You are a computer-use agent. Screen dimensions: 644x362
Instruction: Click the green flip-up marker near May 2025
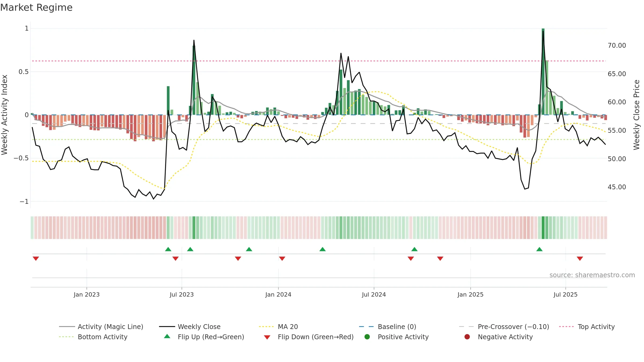click(x=539, y=249)
